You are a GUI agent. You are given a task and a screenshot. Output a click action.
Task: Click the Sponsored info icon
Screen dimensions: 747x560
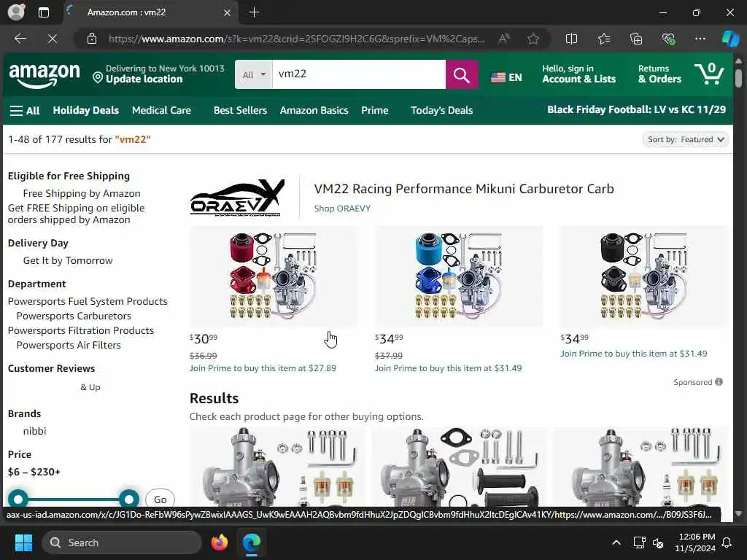[x=719, y=382]
